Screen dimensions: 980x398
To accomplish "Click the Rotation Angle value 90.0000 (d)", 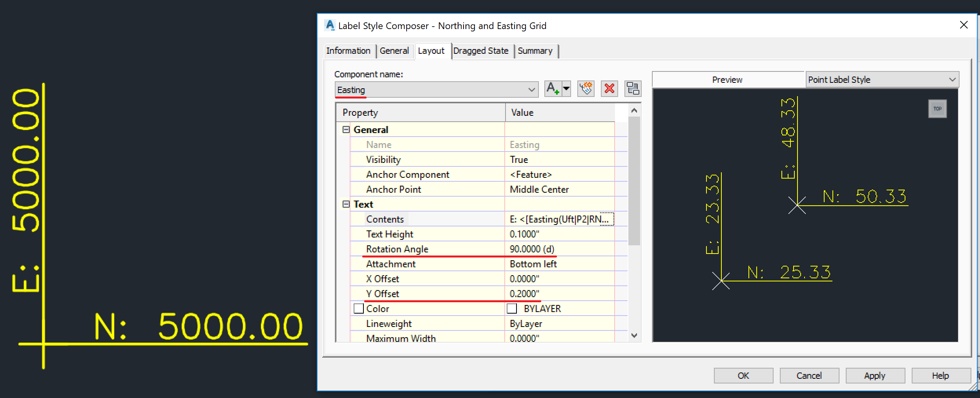I will click(532, 249).
